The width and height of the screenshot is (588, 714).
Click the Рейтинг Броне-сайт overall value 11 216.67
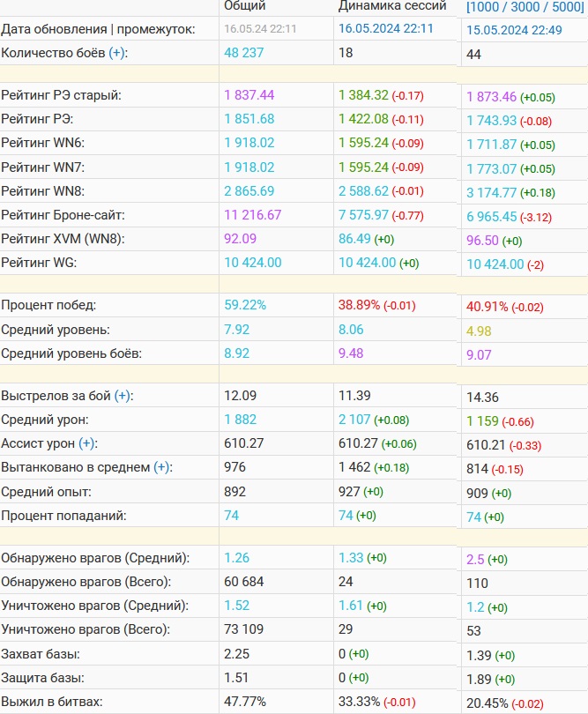253,214
